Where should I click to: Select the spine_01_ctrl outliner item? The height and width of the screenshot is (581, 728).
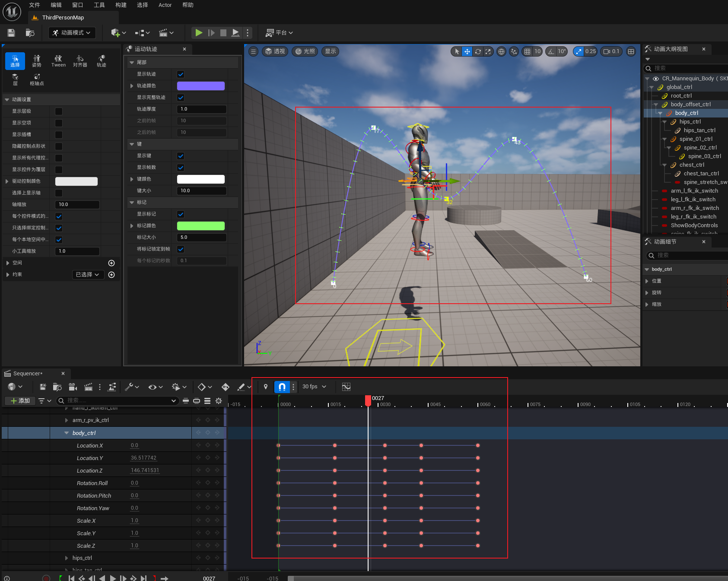click(x=696, y=139)
